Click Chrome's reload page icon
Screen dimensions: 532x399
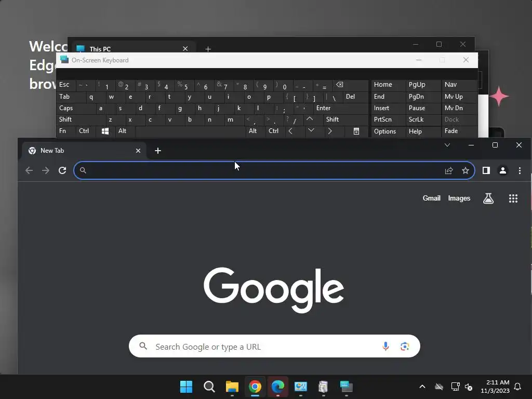62,170
